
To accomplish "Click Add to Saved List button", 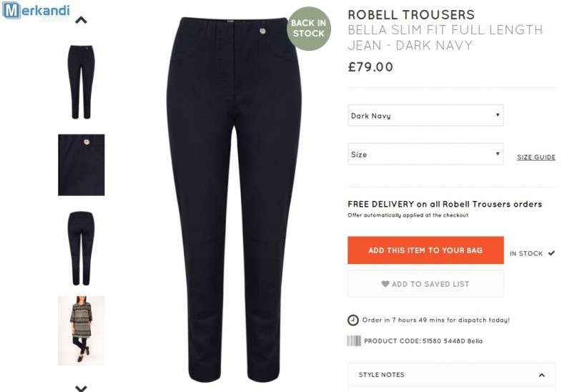I will [x=425, y=283].
